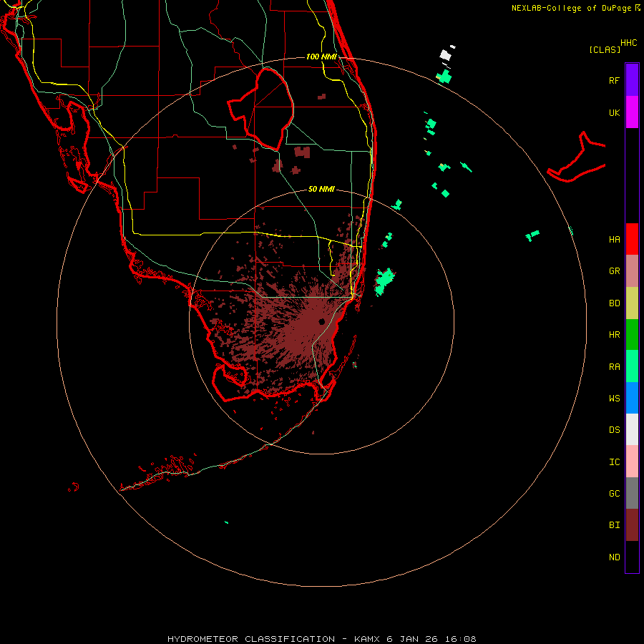Viewport: 644px width, 644px height.
Task: Click the 'DS' legend label
Action: pos(614,429)
